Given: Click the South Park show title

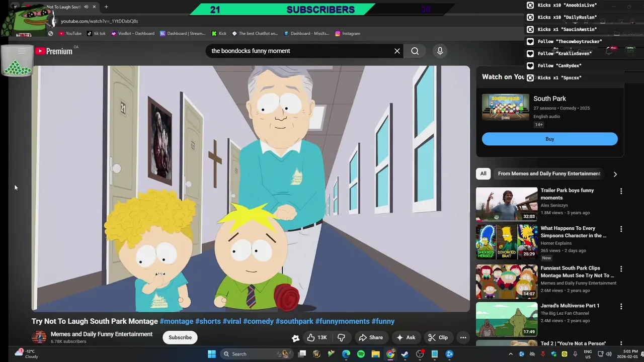Looking at the screenshot, I should pos(549,99).
